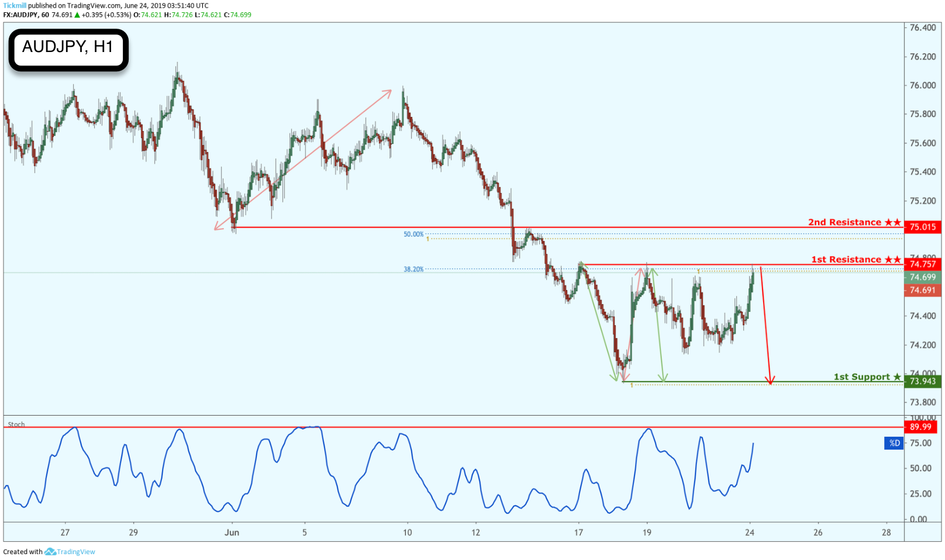Click the 74.699 green price tag

(x=922, y=277)
